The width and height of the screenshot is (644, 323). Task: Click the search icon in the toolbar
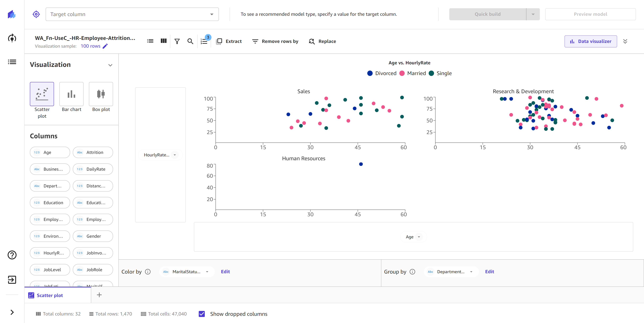pyautogui.click(x=190, y=41)
